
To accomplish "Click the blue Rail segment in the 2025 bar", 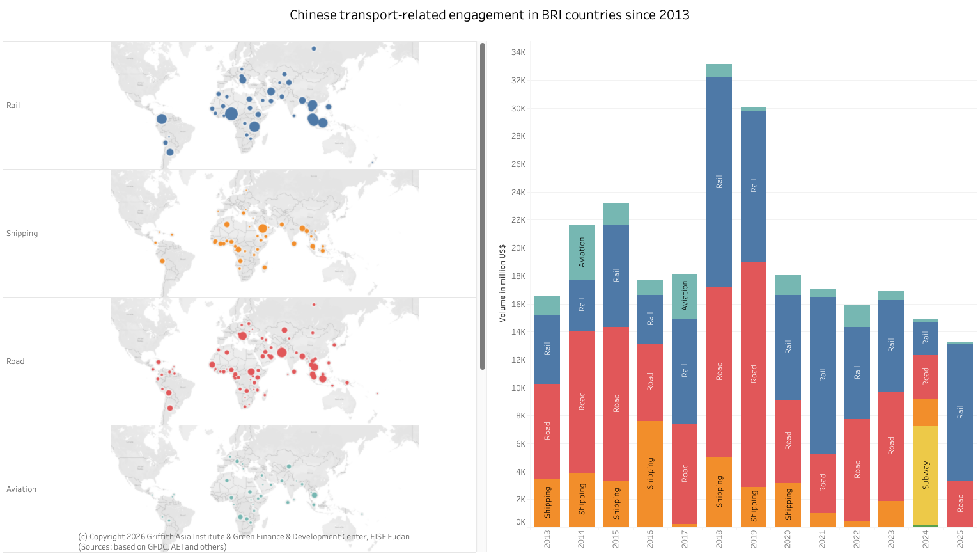I will (x=960, y=412).
